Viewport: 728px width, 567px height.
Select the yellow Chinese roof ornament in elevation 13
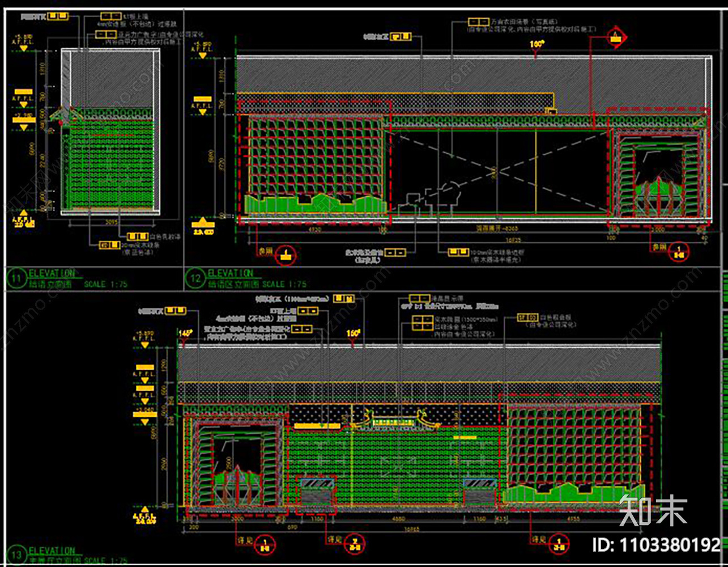coord(396,420)
